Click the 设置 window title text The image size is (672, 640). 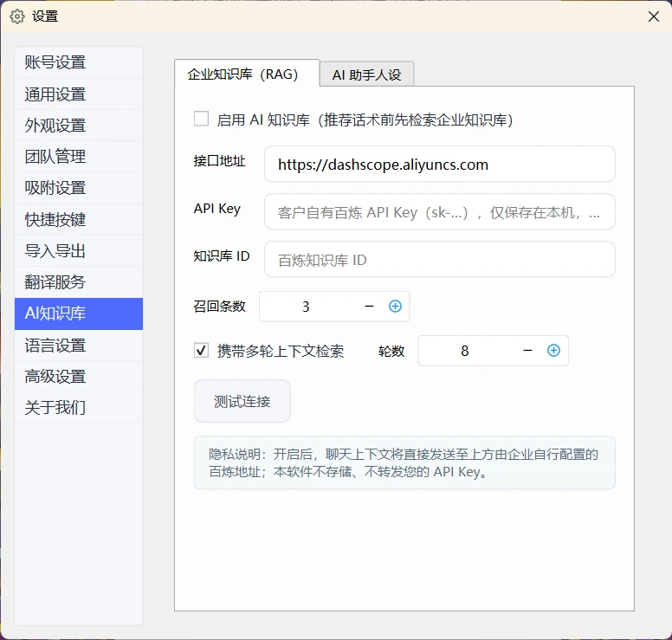point(45,16)
